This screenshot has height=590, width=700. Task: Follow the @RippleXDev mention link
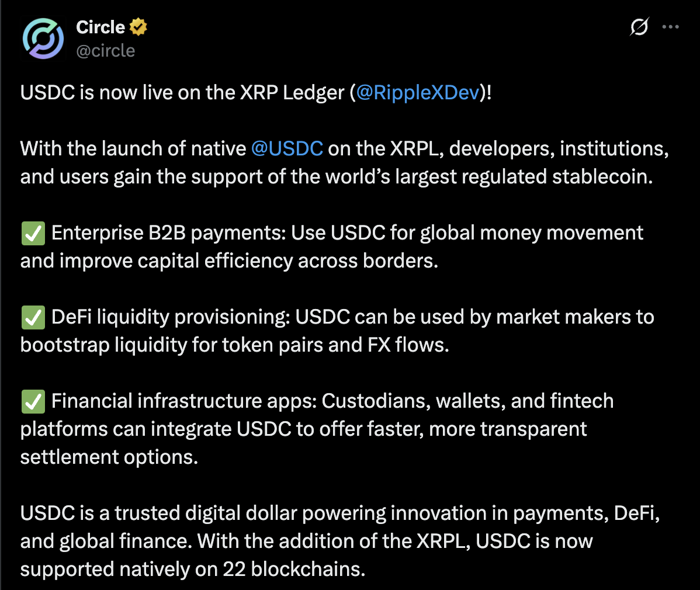[417, 92]
